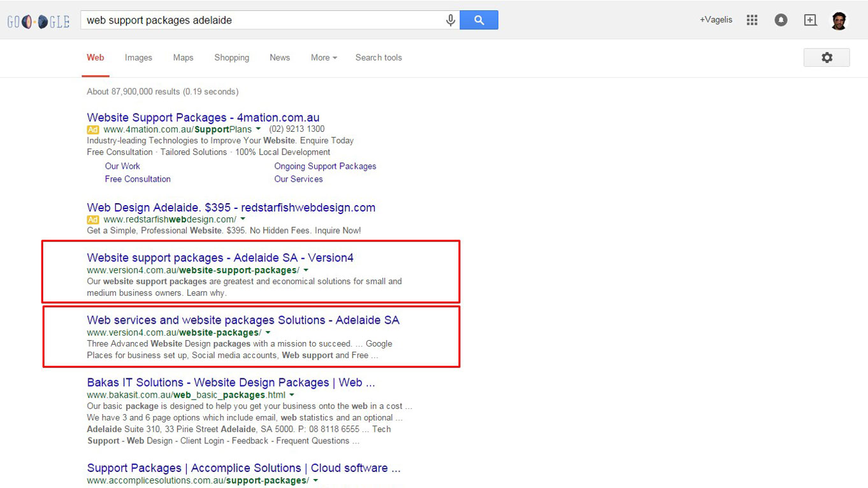The image size is (868, 488).
Task: Expand the More dropdown menu
Action: coord(324,57)
